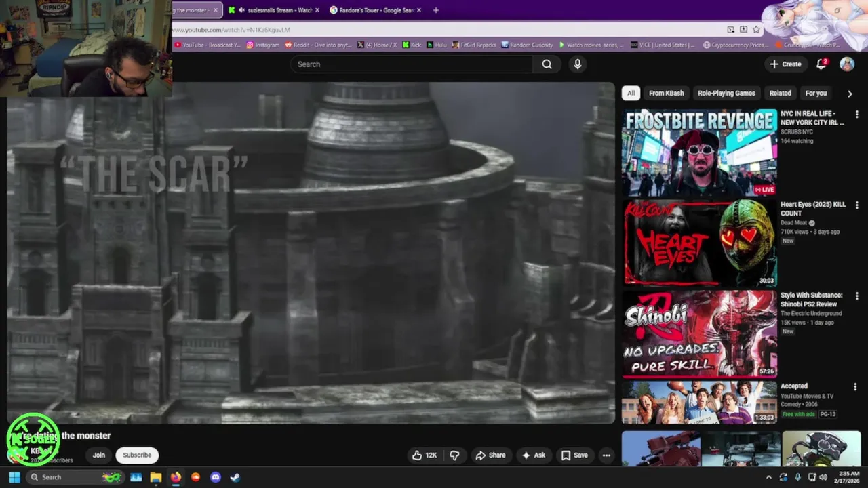This screenshot has height=488, width=868.
Task: Open the Random Curiosity bookmark
Action: 527,45
